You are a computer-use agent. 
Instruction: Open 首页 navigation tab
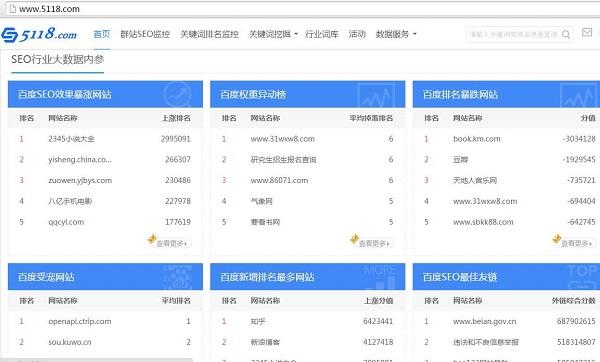102,34
